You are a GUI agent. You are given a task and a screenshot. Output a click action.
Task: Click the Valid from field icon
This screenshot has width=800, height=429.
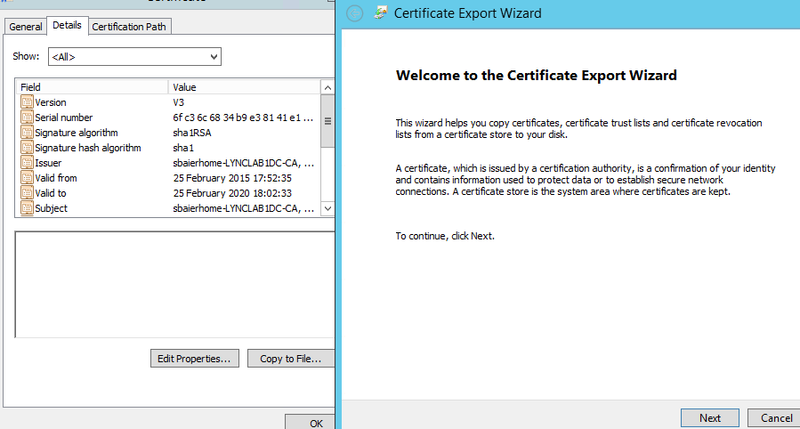(27, 178)
